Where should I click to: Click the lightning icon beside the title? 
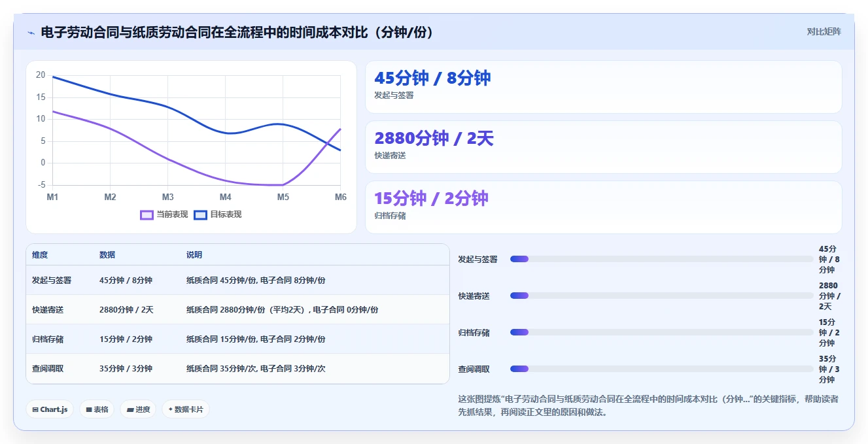click(31, 32)
